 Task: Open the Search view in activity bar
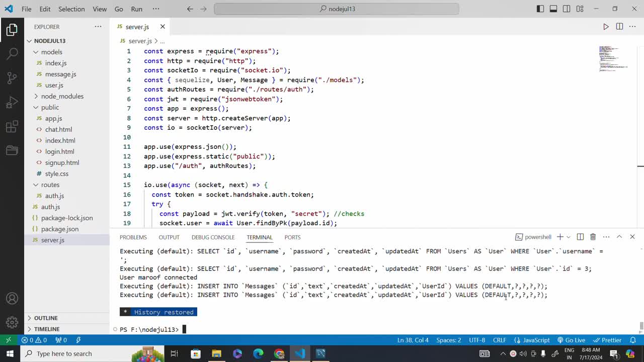(12, 54)
